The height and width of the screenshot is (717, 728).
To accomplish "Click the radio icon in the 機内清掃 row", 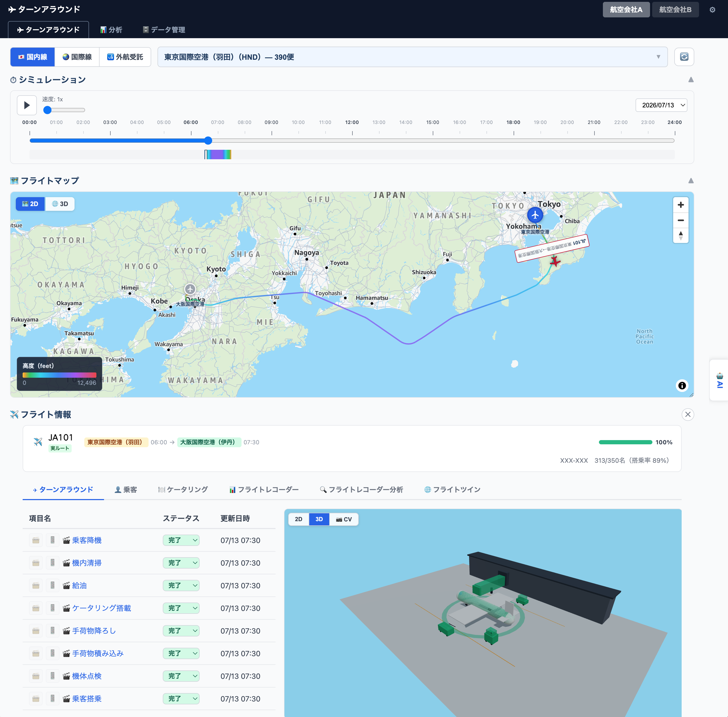I will pyautogui.click(x=36, y=563).
